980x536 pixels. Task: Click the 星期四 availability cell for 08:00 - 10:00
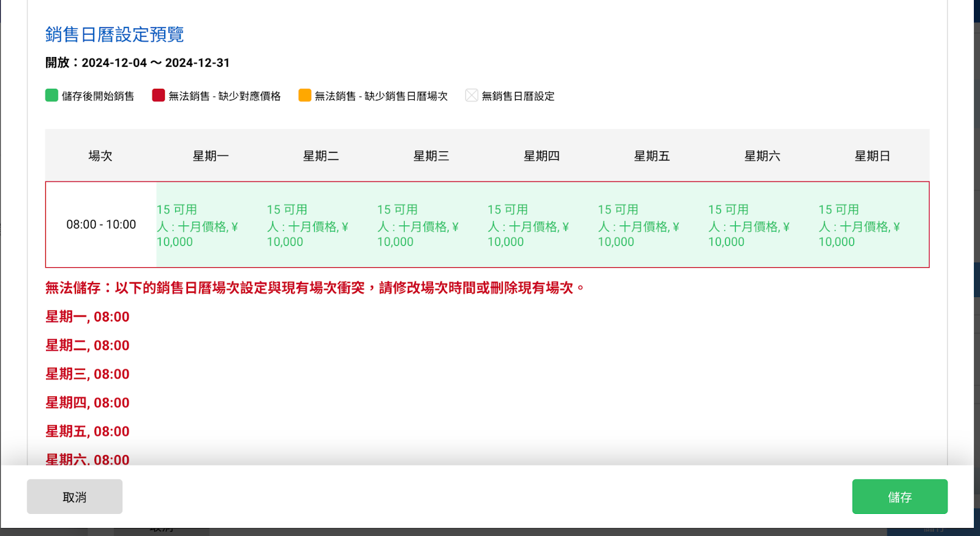click(x=542, y=224)
